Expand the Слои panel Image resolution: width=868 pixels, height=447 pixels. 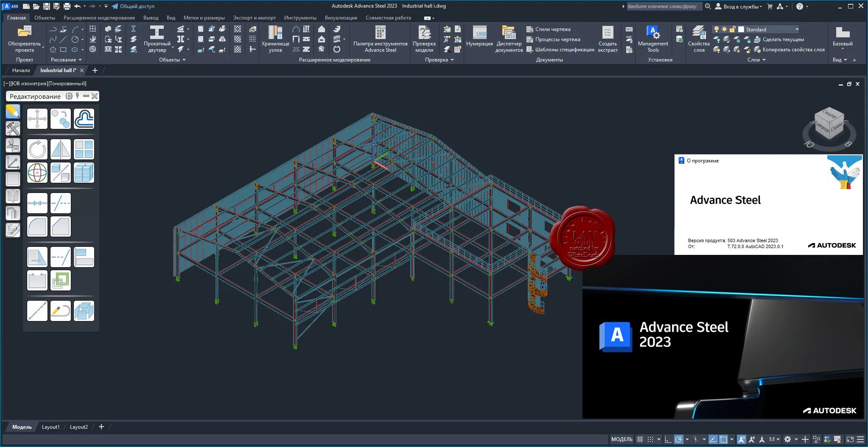(x=756, y=60)
